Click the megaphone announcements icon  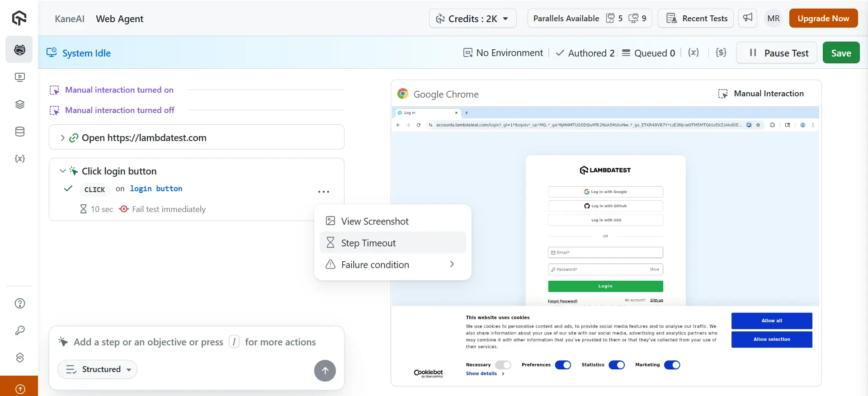[748, 18]
